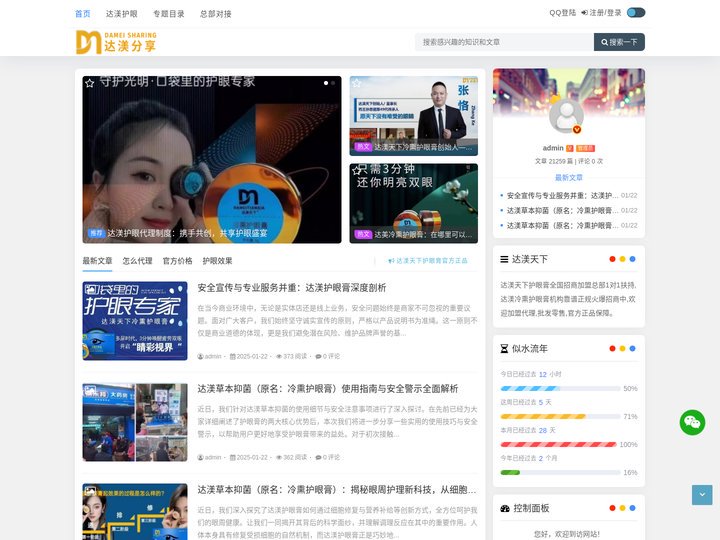Select first carousel indicator dot
This screenshot has height=540, width=720.
(326, 83)
